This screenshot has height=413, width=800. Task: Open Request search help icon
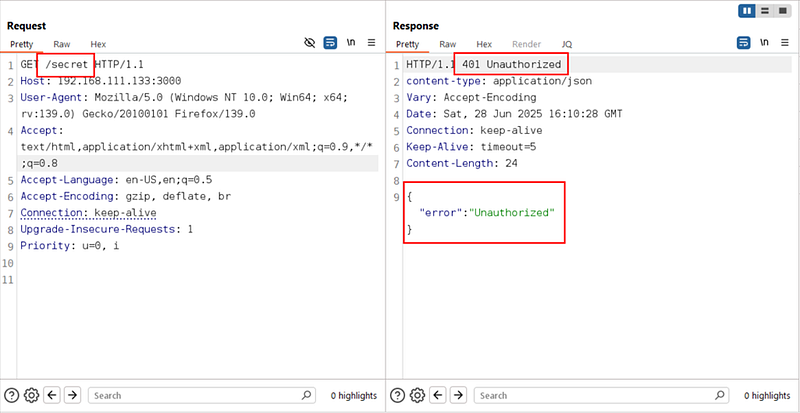(12, 395)
